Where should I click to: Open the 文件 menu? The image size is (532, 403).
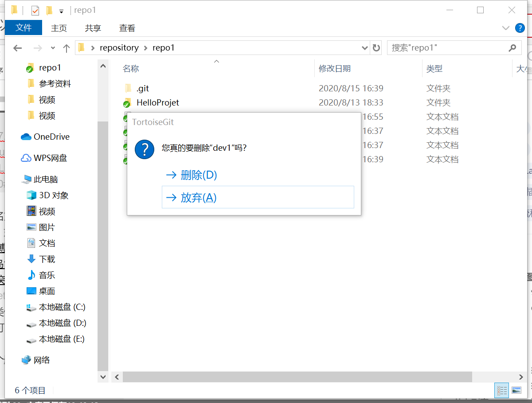23,27
